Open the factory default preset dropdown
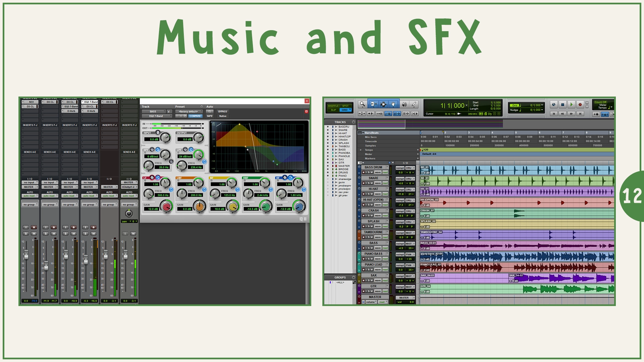The image size is (644, 362). tap(189, 112)
